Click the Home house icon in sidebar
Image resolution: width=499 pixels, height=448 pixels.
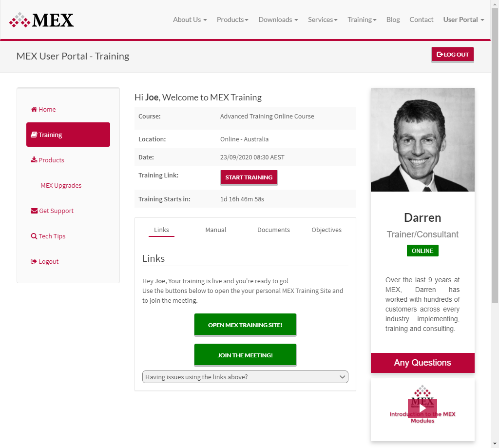(34, 109)
